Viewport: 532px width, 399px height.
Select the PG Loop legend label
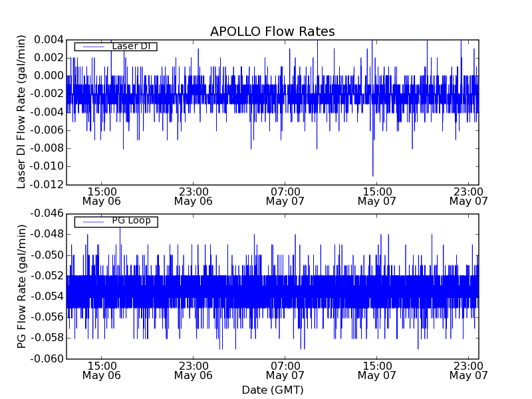coord(131,221)
